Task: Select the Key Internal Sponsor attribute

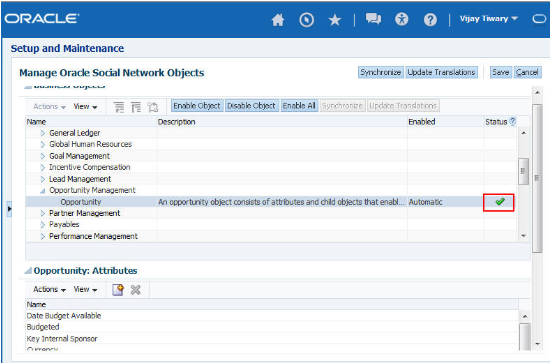Action: click(272, 339)
